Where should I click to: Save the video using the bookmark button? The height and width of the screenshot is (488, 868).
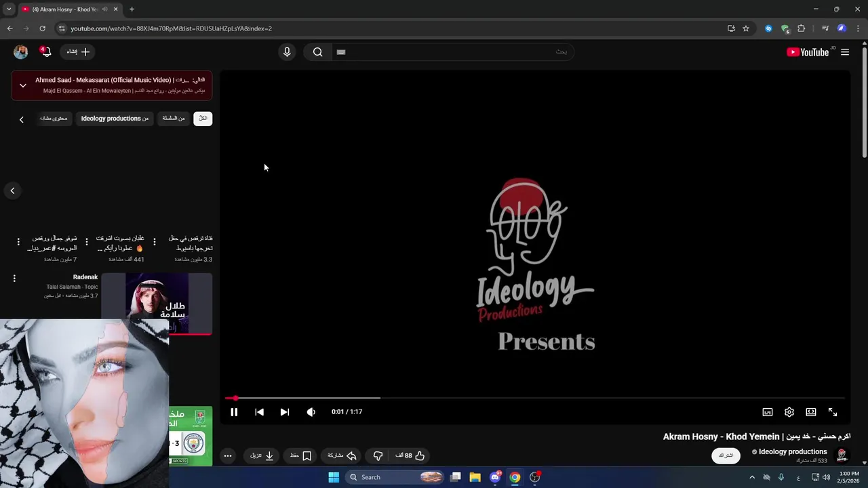[x=301, y=455]
